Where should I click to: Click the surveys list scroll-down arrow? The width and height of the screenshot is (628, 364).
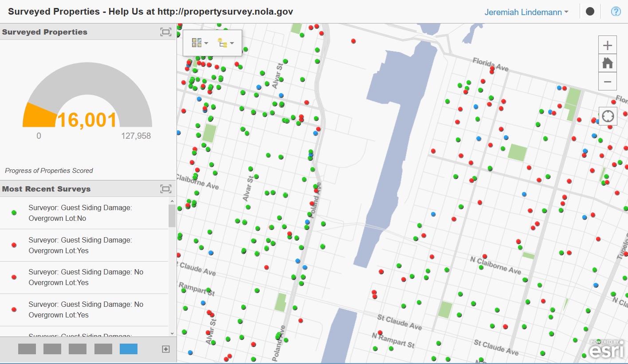coord(172,333)
